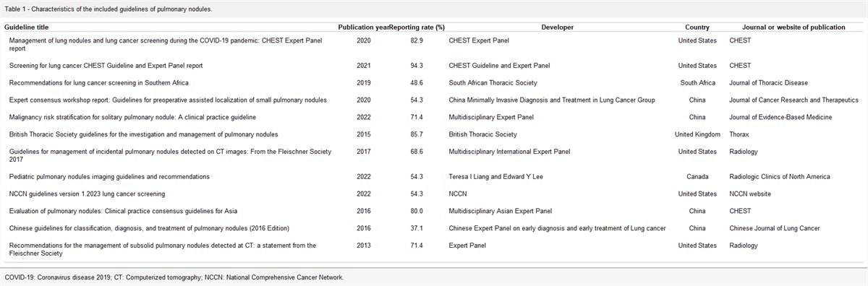Click publication year 2013
Image resolution: width=868 pixels, height=286 pixels.
364,246
